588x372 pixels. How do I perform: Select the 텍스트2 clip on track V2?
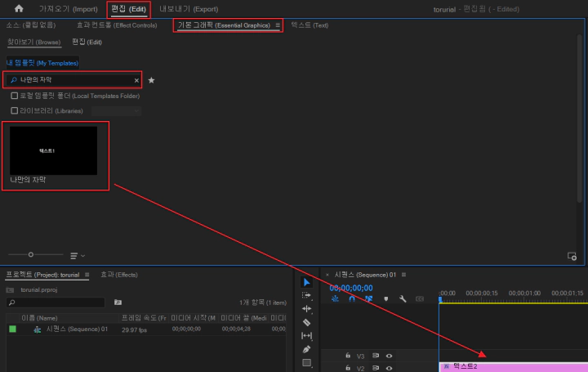point(514,367)
